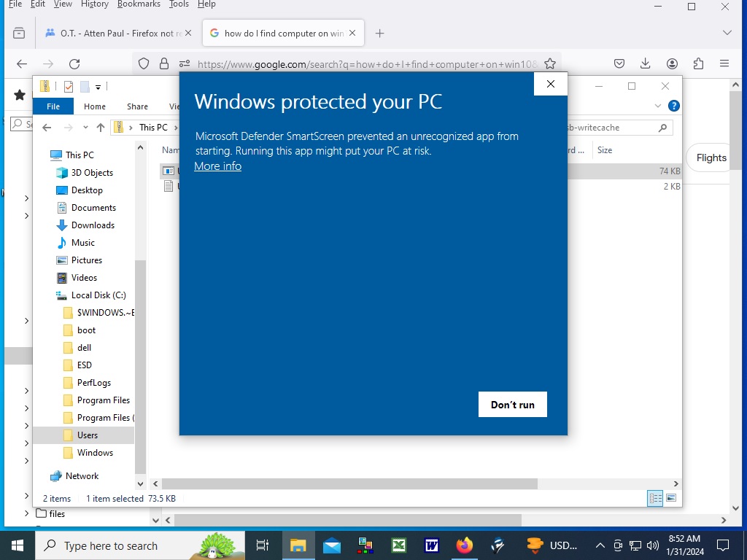
Task: Select Local Disk (C:) in tree
Action: pos(98,295)
